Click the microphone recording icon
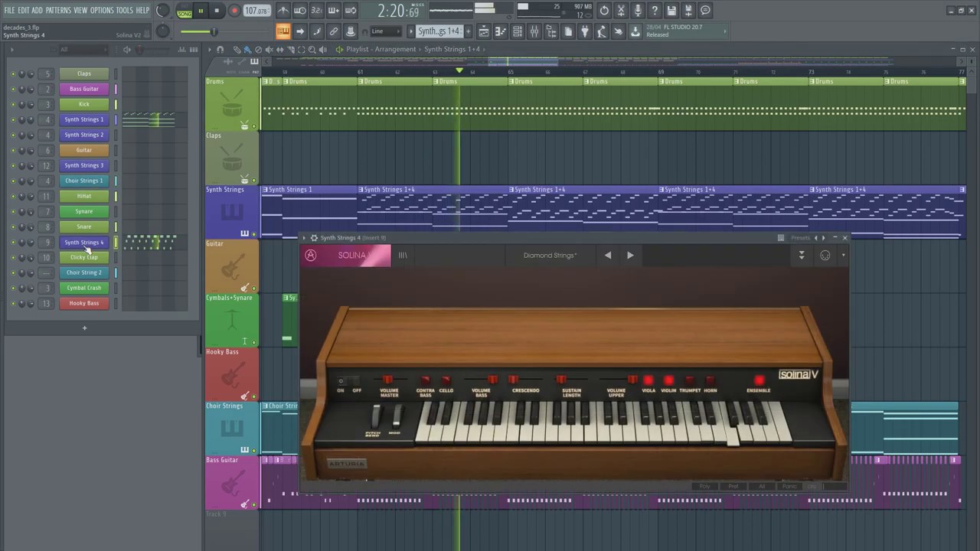The width and height of the screenshot is (980, 551). (638, 11)
